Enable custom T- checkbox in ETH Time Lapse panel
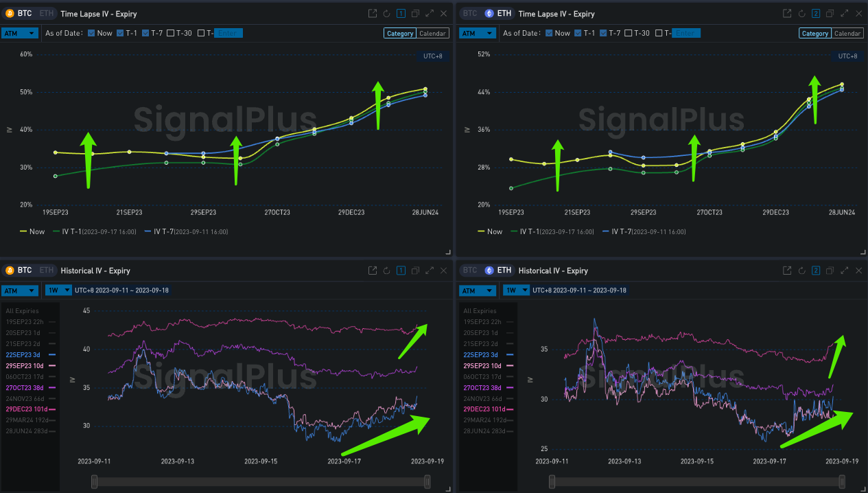The image size is (868, 493). (x=659, y=33)
